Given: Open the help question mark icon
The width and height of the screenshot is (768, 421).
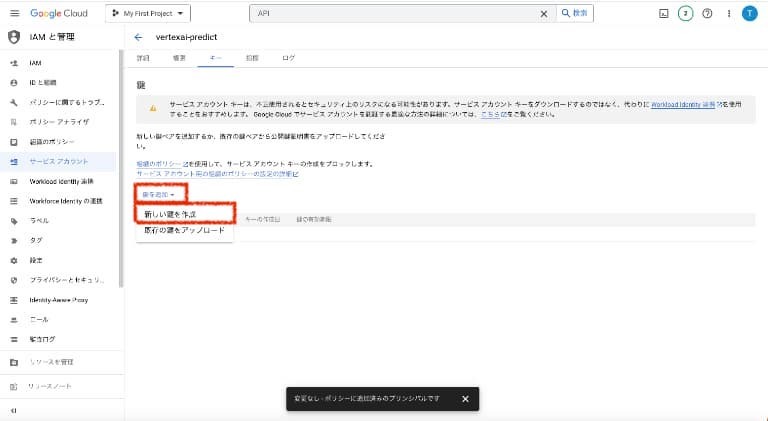Looking at the screenshot, I should tap(707, 14).
